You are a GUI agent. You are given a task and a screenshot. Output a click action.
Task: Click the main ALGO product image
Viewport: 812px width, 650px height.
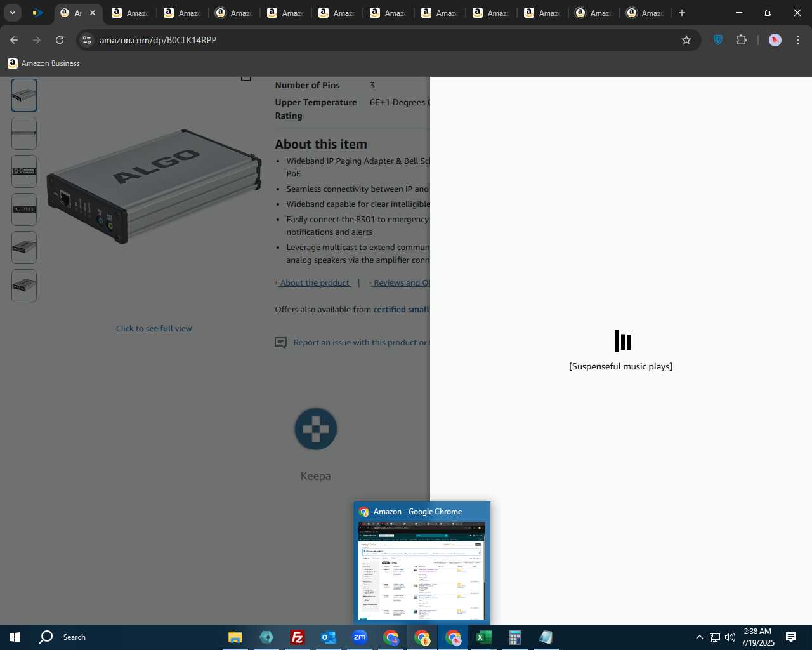[154, 187]
